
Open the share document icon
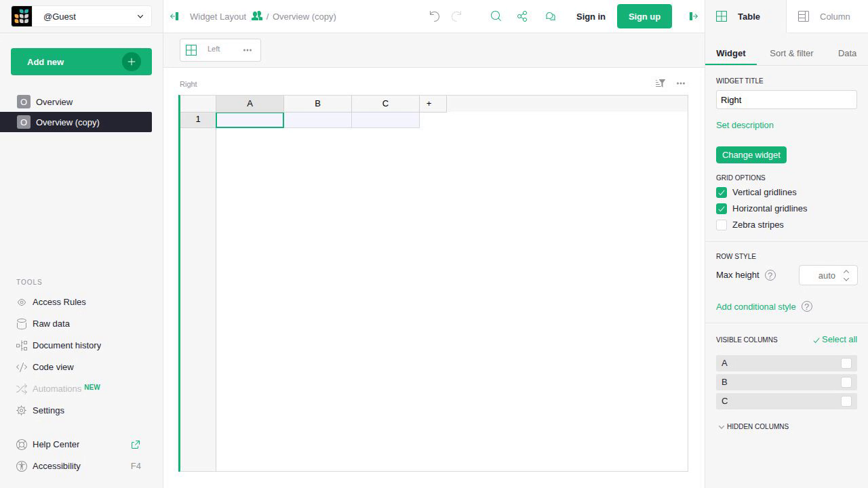coord(522,16)
